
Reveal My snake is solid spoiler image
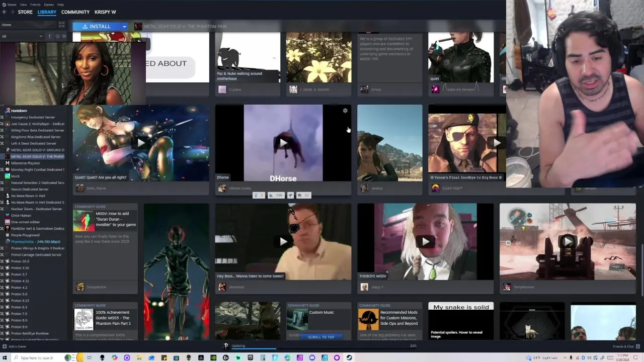point(461,321)
